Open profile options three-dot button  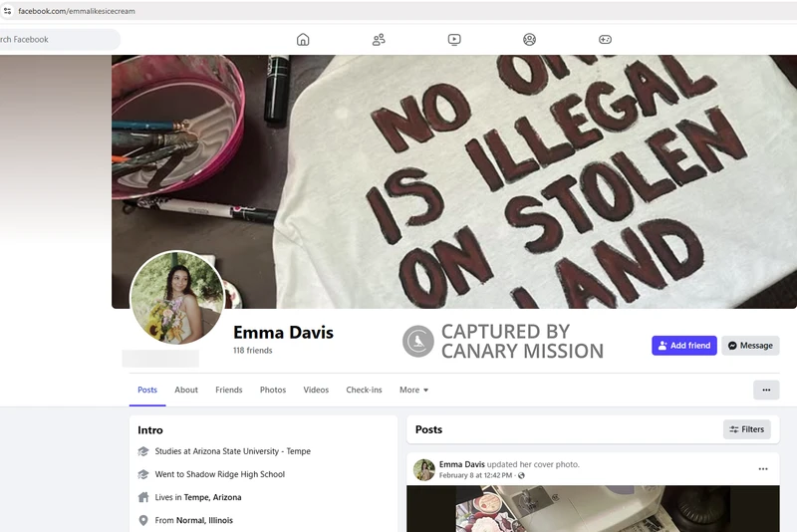point(766,391)
